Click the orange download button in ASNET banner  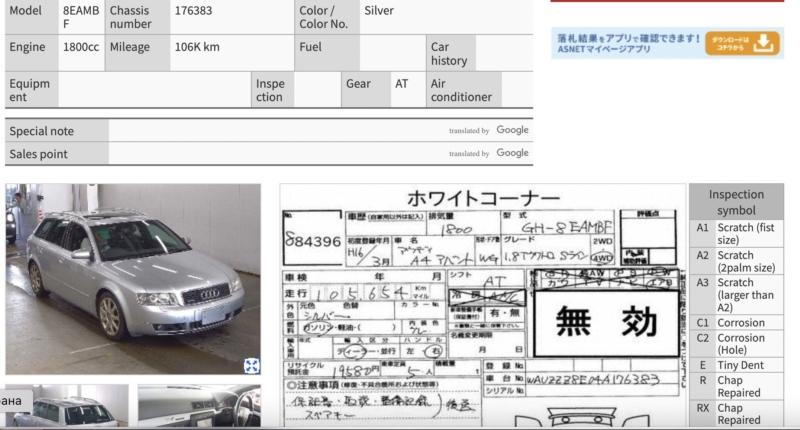[741, 43]
